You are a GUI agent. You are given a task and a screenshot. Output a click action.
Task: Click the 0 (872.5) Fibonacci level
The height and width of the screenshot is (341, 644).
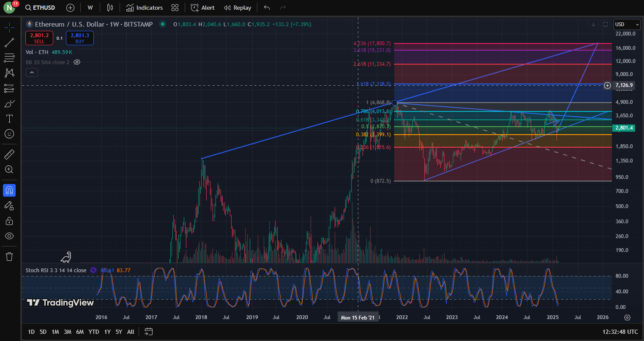pos(380,181)
